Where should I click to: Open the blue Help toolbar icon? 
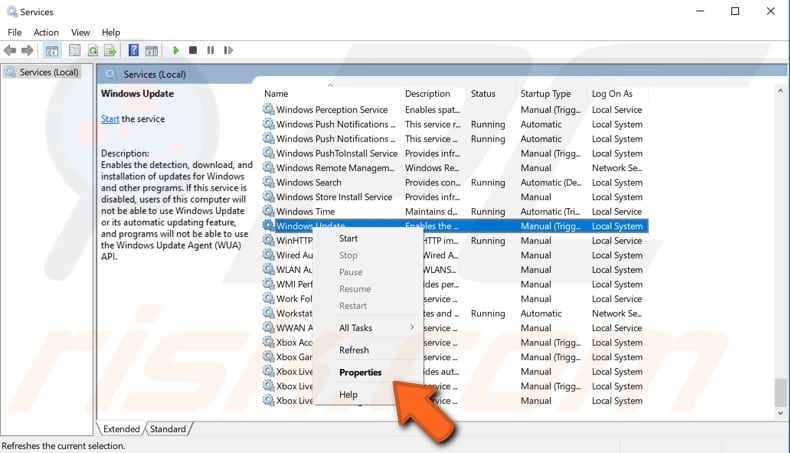click(x=134, y=50)
